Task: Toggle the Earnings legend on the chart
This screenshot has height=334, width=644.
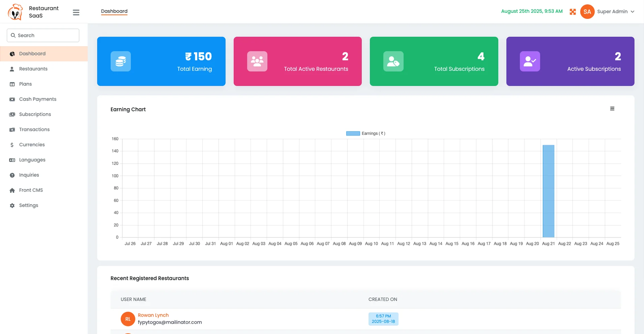Action: coord(366,133)
